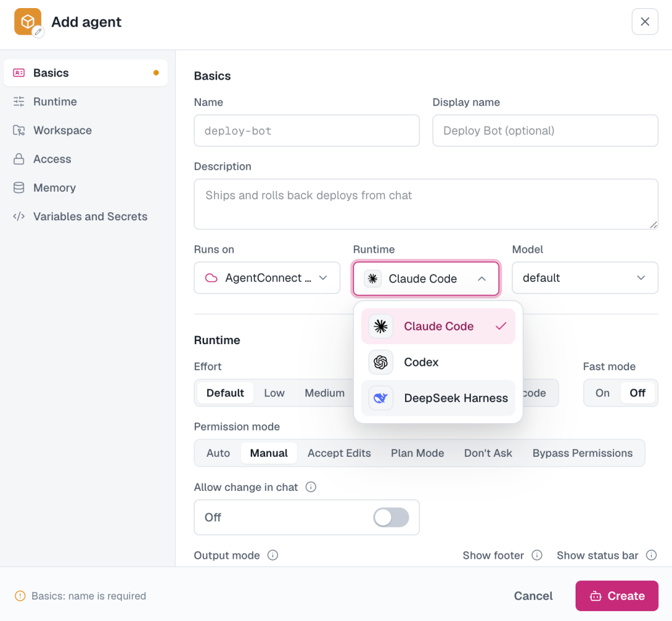The width and height of the screenshot is (672, 621).
Task: Click info icon beside Show status bar
Action: point(651,555)
